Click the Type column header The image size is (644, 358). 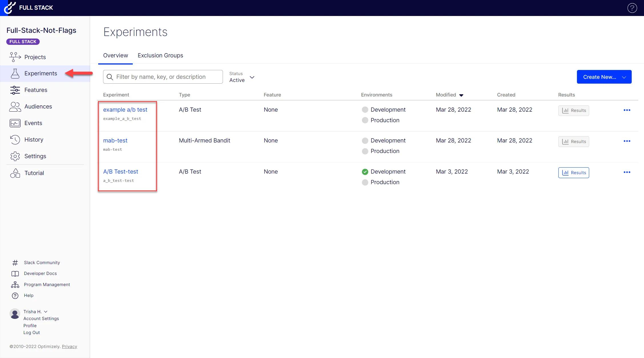tap(184, 95)
